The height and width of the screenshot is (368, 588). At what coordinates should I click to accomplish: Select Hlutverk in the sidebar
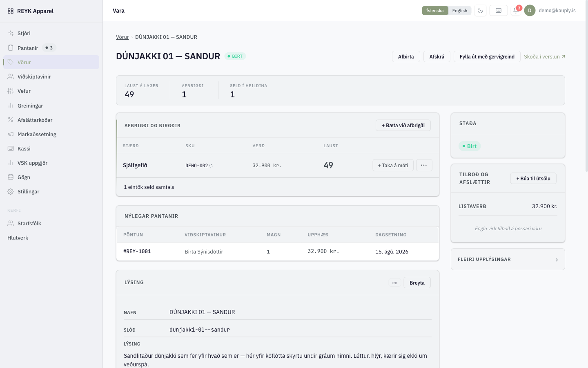coord(51,238)
